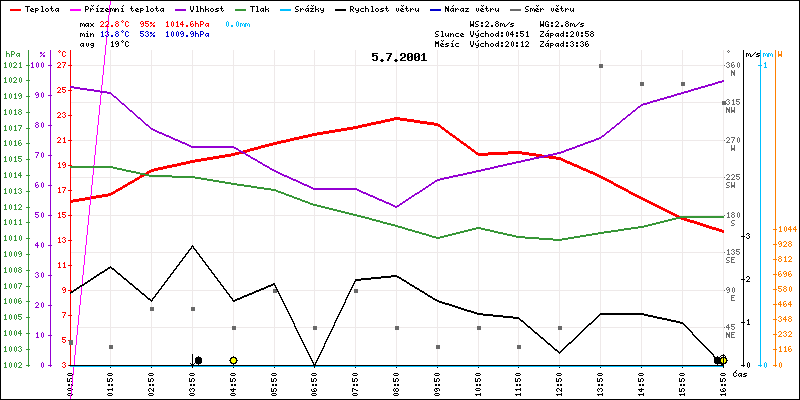Click the chart date title 5.7.2001

click(x=399, y=58)
